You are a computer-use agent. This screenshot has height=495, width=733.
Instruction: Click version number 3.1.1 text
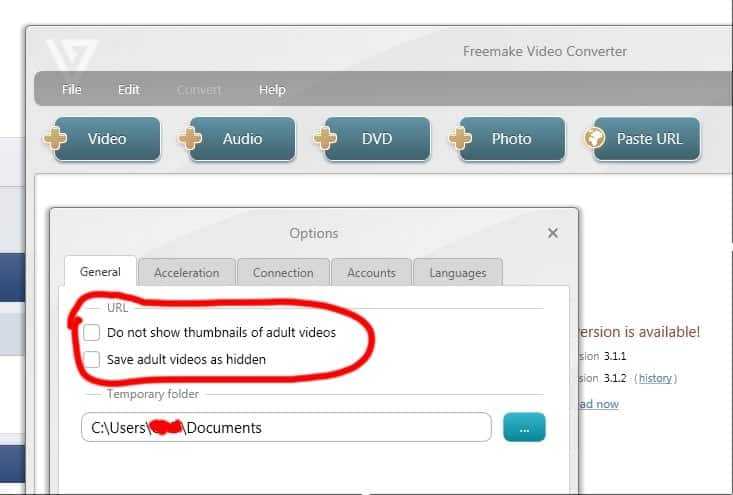coord(614,356)
